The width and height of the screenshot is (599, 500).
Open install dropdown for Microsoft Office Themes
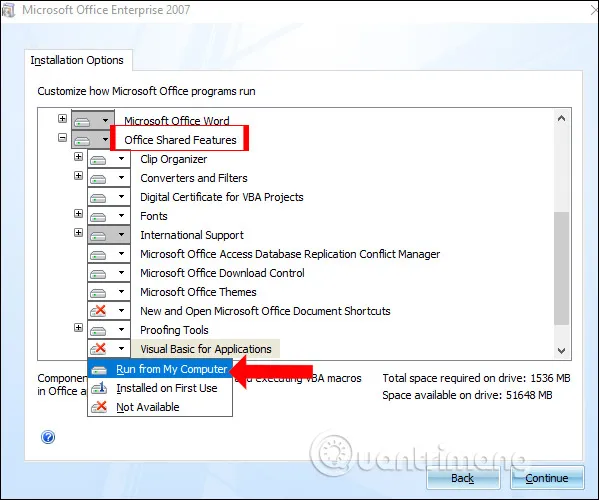click(109, 292)
